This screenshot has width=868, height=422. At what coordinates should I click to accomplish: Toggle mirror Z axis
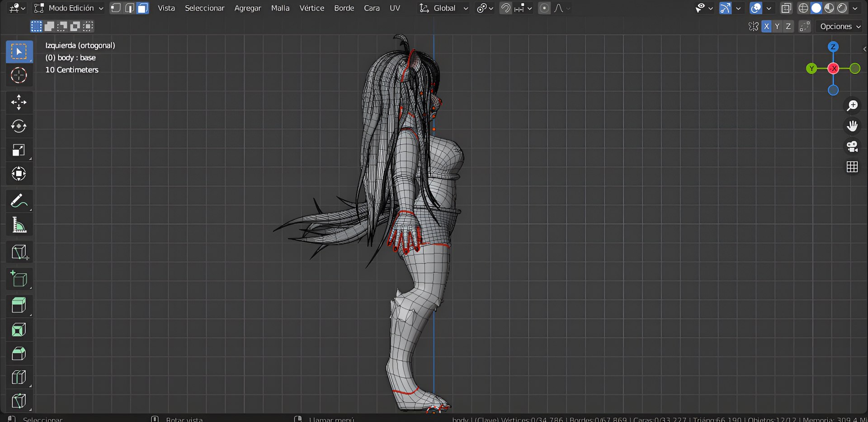[788, 26]
